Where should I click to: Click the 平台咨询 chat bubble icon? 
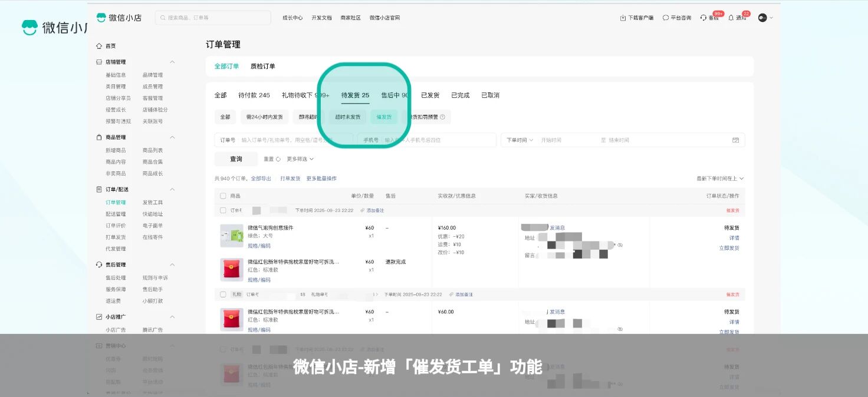coord(666,18)
